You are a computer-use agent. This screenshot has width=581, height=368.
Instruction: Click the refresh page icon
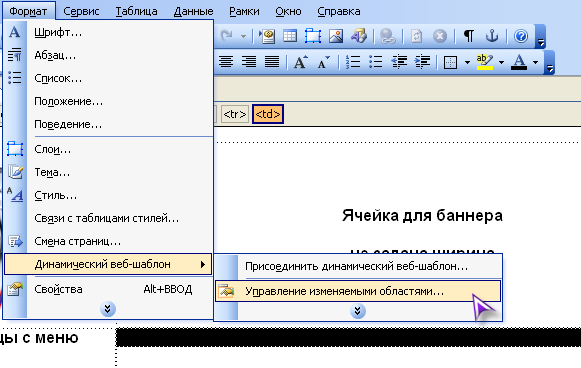pos(417,36)
